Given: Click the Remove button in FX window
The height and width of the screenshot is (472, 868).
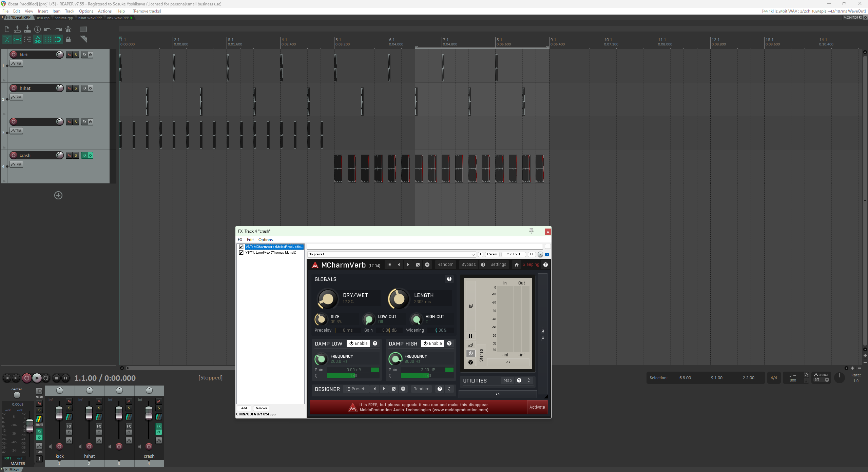Looking at the screenshot, I should (x=261, y=408).
